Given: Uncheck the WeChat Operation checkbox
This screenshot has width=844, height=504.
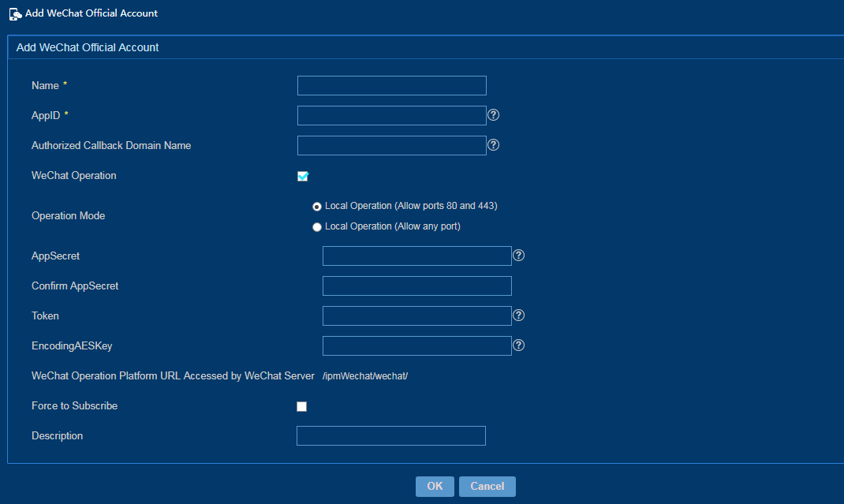Looking at the screenshot, I should click(x=303, y=176).
